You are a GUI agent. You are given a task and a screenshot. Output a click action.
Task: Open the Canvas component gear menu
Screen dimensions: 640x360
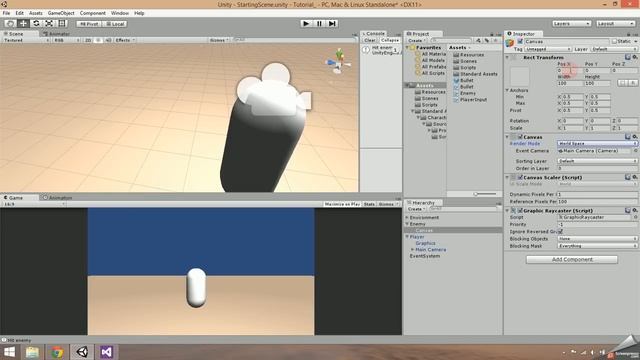(635, 137)
